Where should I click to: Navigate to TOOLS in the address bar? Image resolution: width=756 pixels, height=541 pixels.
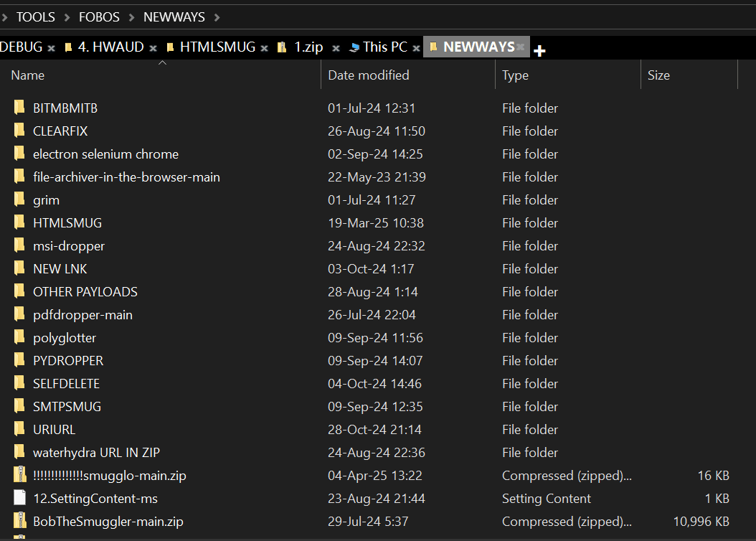36,17
